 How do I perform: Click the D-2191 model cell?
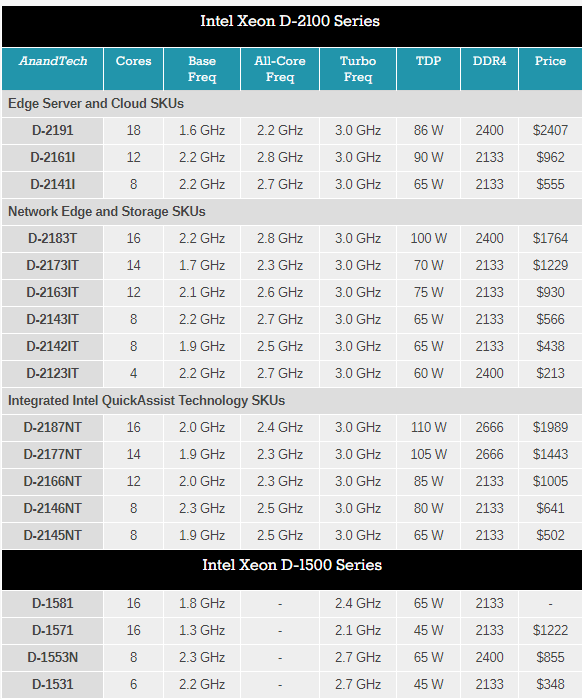coord(53,131)
